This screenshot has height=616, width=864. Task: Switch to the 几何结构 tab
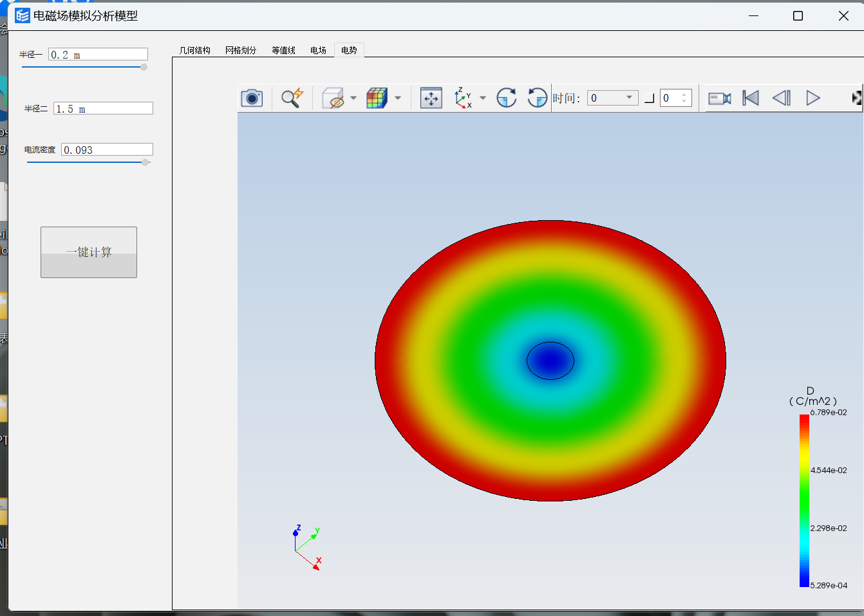[x=195, y=50]
